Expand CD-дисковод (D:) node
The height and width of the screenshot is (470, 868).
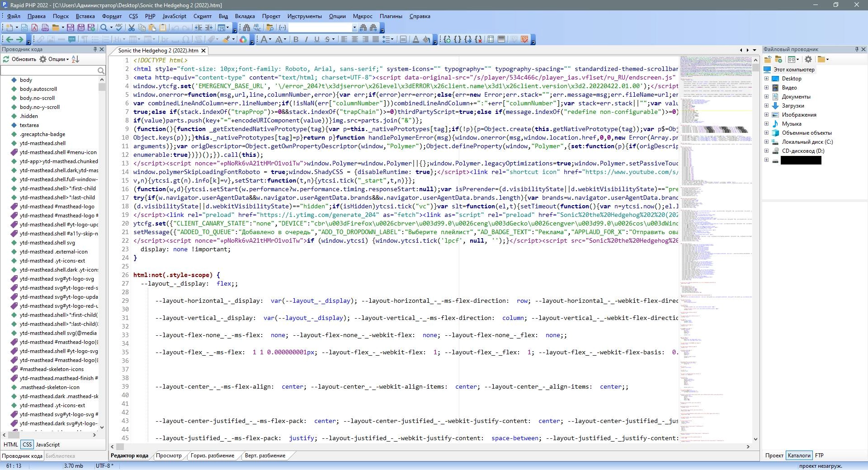tap(767, 151)
